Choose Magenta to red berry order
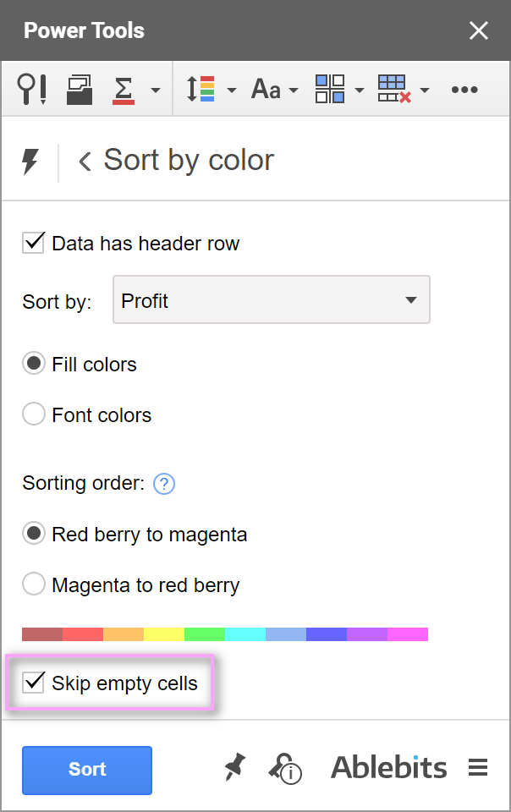Screen dimensions: 511x812 tap(34, 584)
